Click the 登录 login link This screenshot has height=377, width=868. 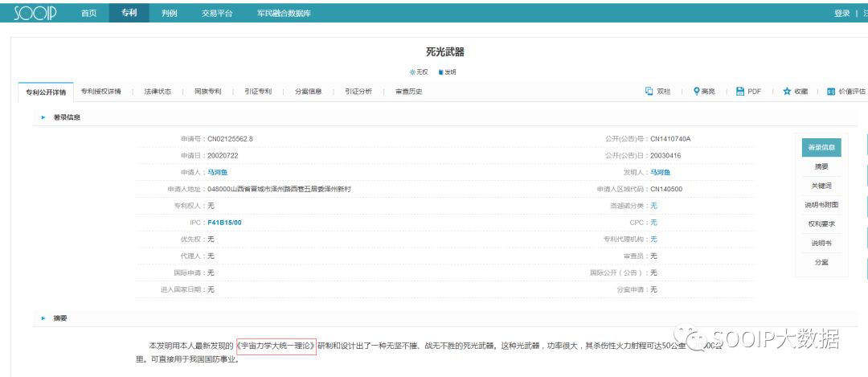(842, 14)
